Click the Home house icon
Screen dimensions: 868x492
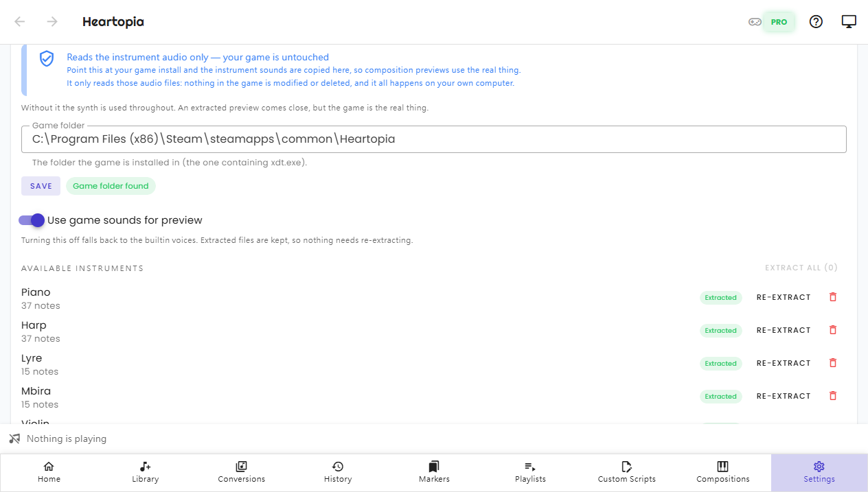[x=49, y=467]
